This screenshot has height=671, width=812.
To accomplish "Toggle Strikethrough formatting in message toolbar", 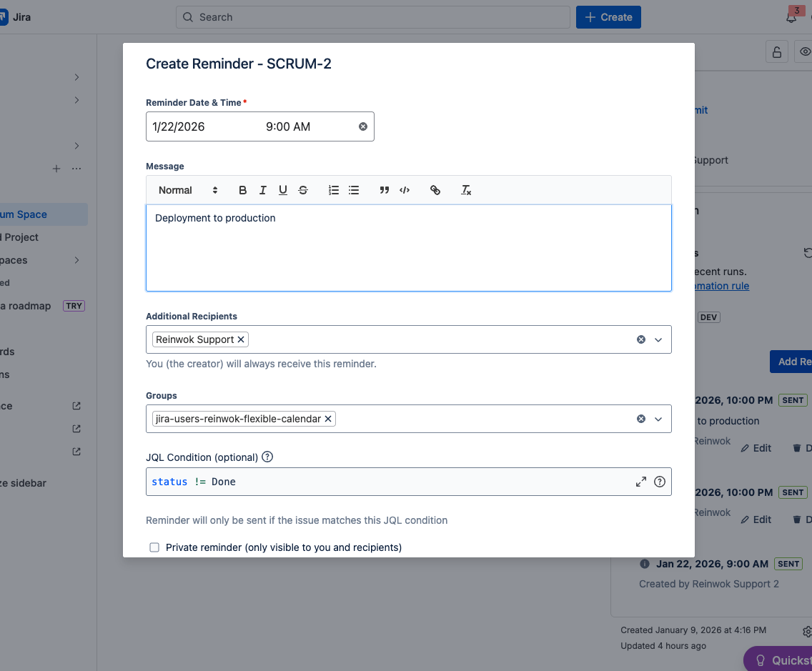I will [x=303, y=190].
